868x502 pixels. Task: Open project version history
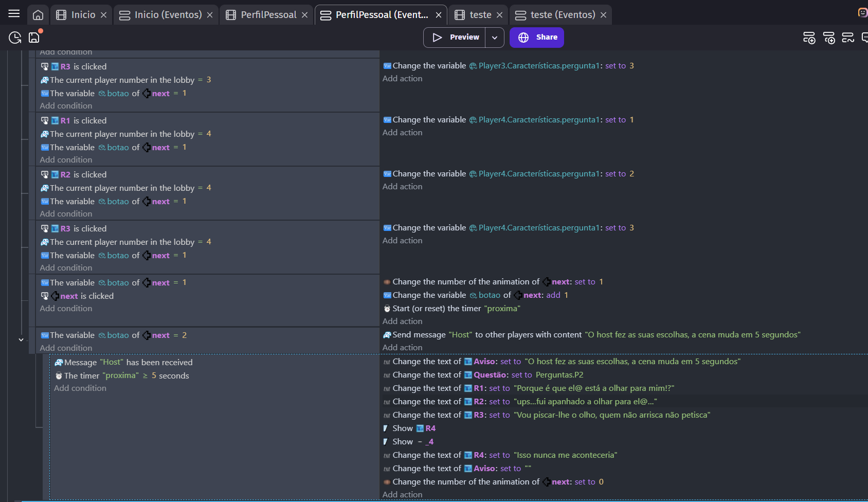coord(15,38)
